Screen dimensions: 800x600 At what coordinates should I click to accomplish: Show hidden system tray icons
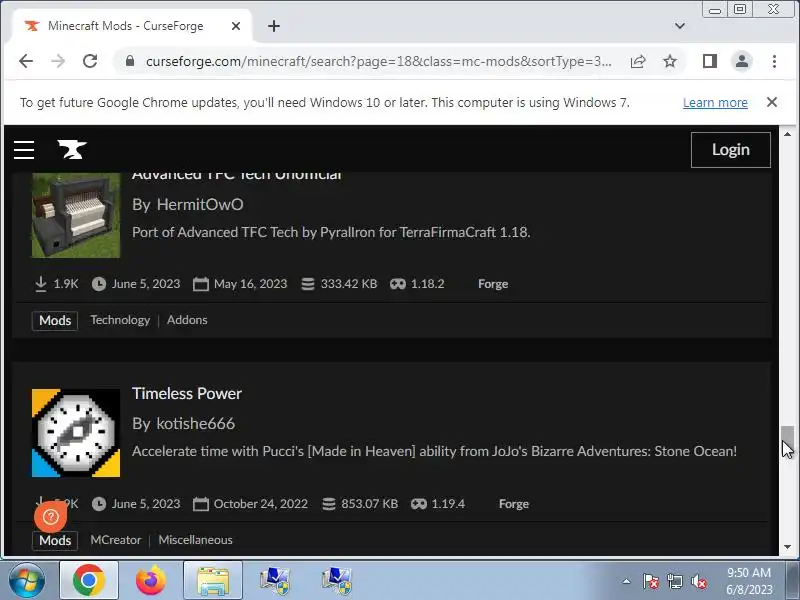tap(627, 581)
